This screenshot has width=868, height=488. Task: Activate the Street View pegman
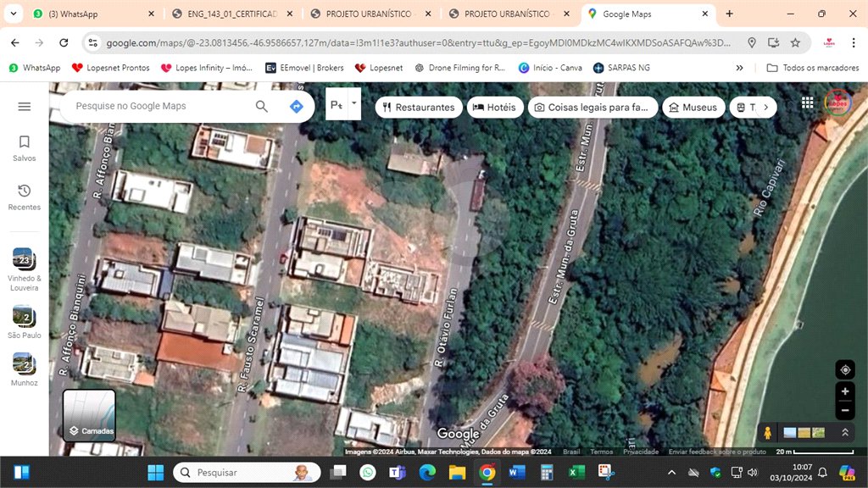pyautogui.click(x=768, y=433)
